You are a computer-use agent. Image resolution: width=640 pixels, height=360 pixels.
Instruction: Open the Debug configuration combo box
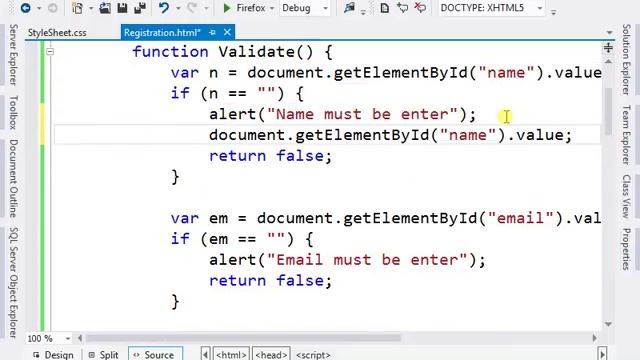304,8
